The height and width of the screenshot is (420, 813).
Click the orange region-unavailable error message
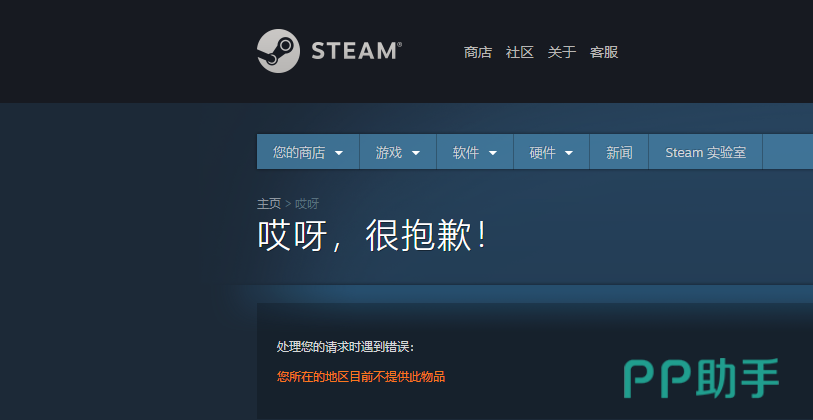point(360,377)
